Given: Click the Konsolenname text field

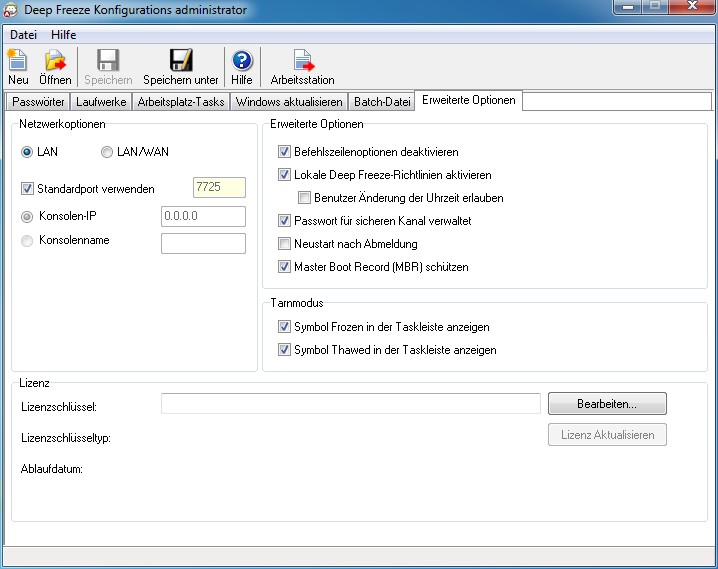Looking at the screenshot, I should point(203,244).
